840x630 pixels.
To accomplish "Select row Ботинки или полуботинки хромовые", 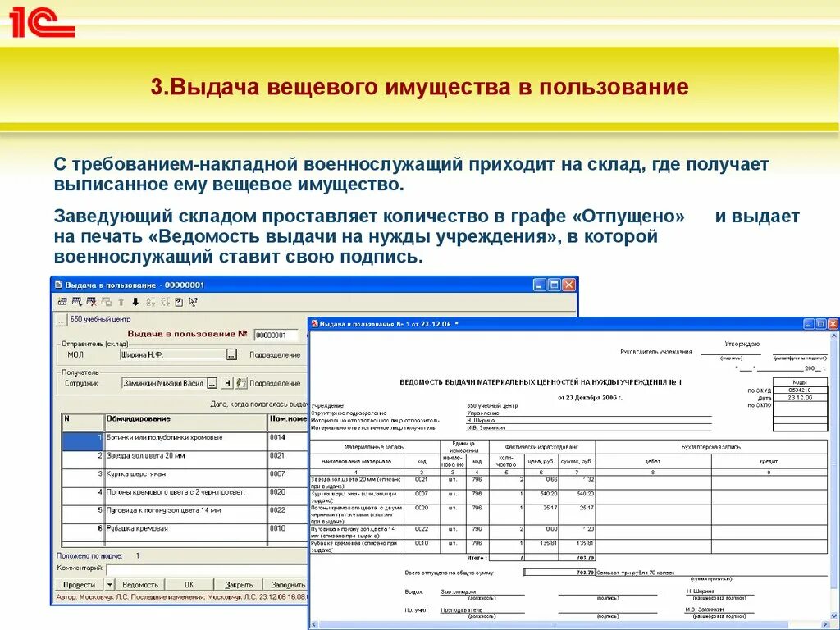I will pyautogui.click(x=185, y=441).
